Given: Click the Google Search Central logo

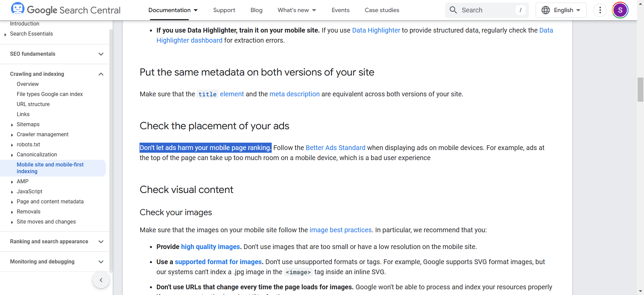Looking at the screenshot, I should 66,10.
